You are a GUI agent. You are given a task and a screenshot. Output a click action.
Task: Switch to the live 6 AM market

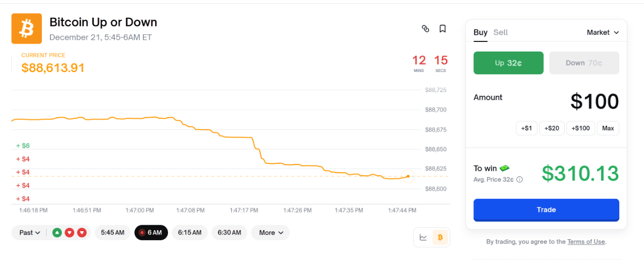pos(151,233)
